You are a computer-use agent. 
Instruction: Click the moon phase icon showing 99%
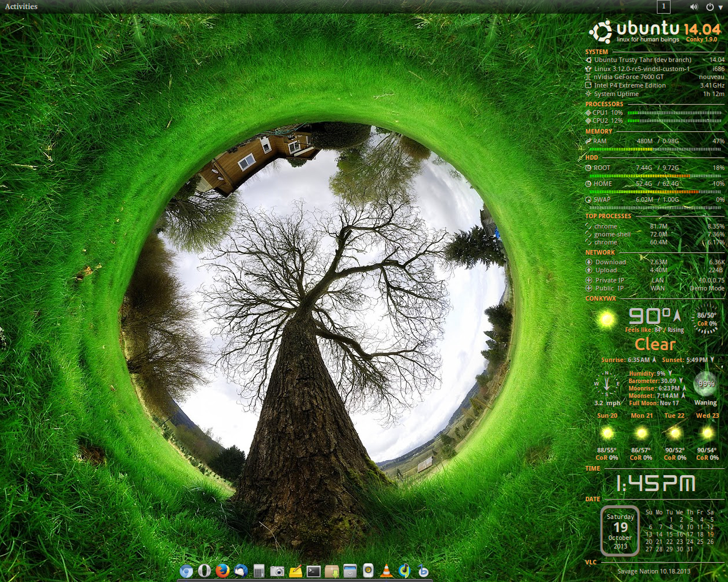click(x=706, y=384)
